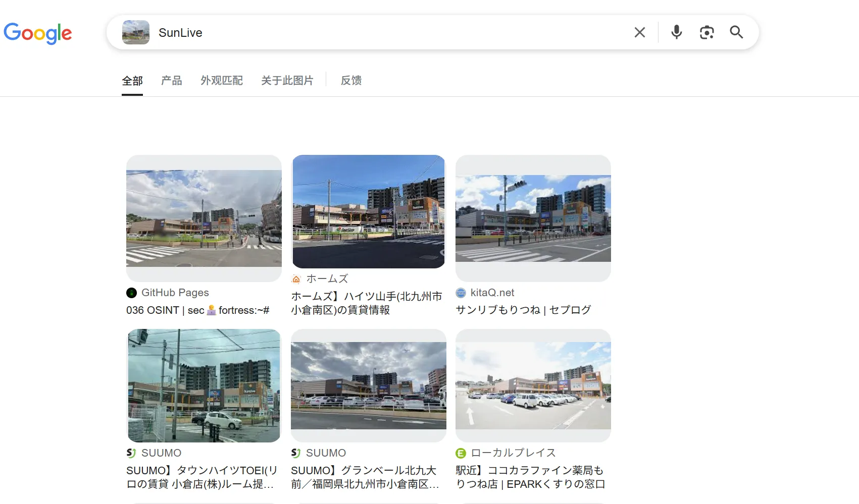This screenshot has height=504, width=859.
Task: Click the ホームズ home icon
Action: 296,278
